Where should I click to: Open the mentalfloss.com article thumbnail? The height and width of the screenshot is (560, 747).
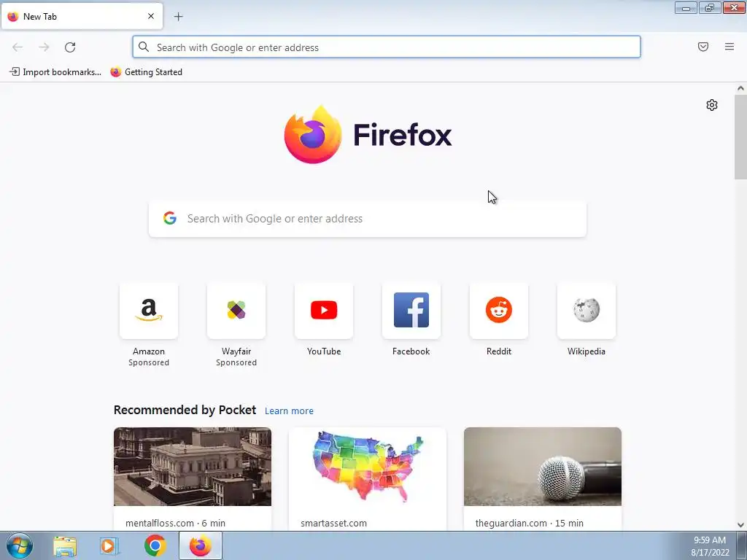pyautogui.click(x=193, y=467)
